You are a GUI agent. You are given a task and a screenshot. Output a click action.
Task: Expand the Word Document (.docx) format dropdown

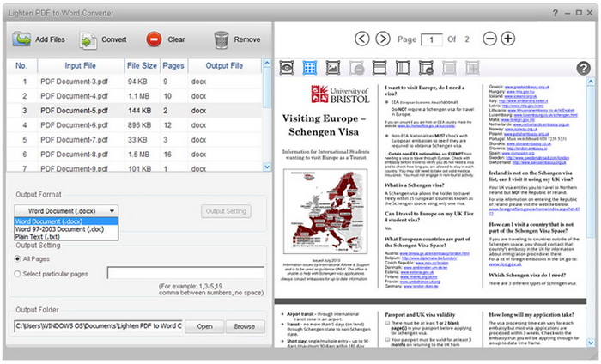(68, 210)
